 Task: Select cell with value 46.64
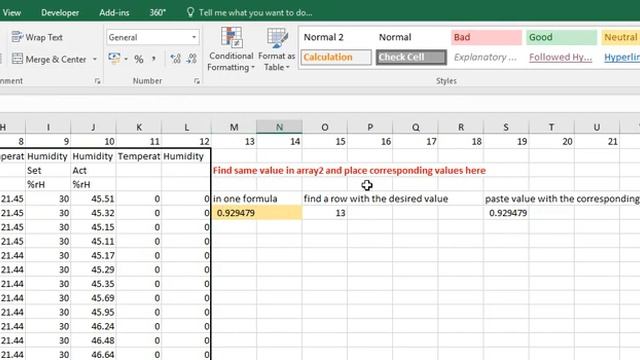(x=93, y=354)
